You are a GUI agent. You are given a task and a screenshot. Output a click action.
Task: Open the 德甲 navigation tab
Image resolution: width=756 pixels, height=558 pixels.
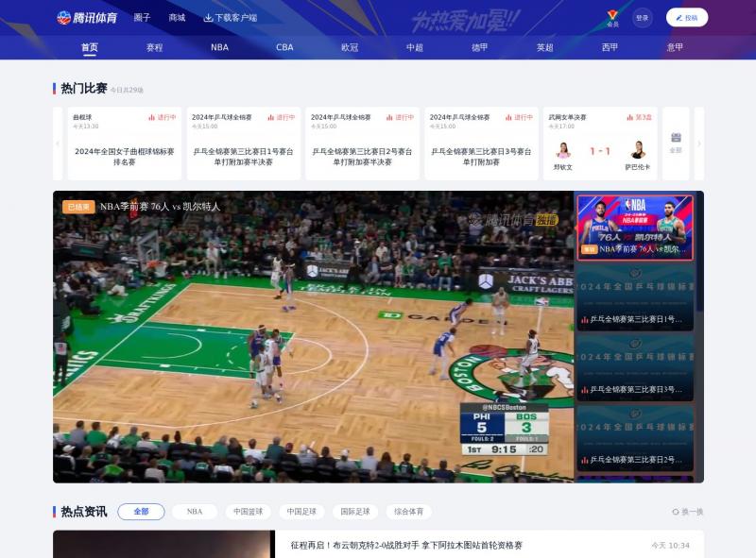(480, 47)
